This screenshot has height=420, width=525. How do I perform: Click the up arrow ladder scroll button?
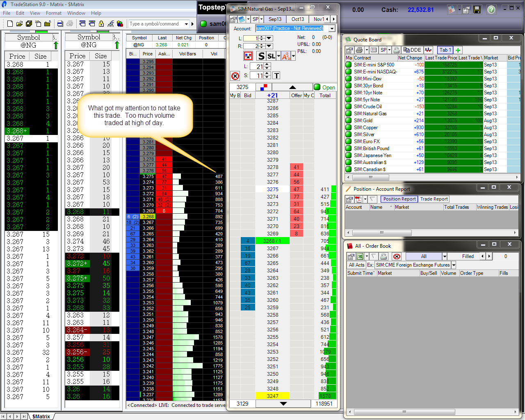(292, 87)
